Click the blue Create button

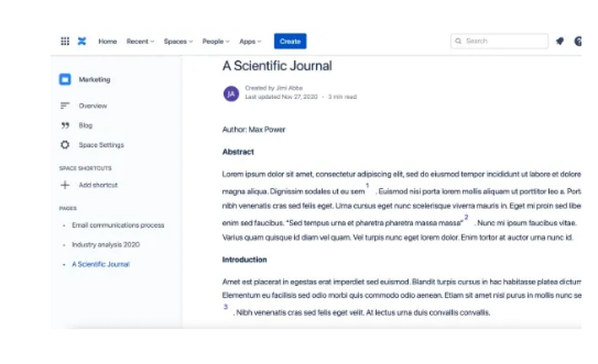tap(290, 41)
